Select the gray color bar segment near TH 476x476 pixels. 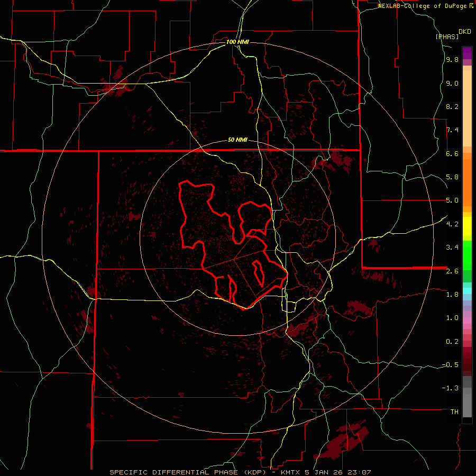[x=467, y=405]
